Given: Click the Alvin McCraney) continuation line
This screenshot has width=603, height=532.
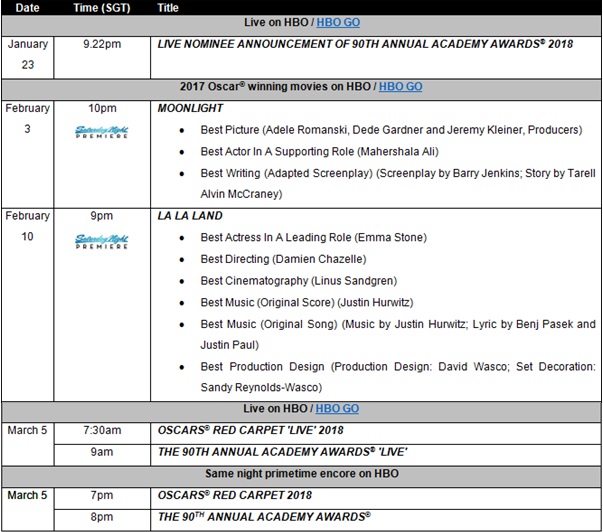Looking at the screenshot, I should click(x=241, y=194).
